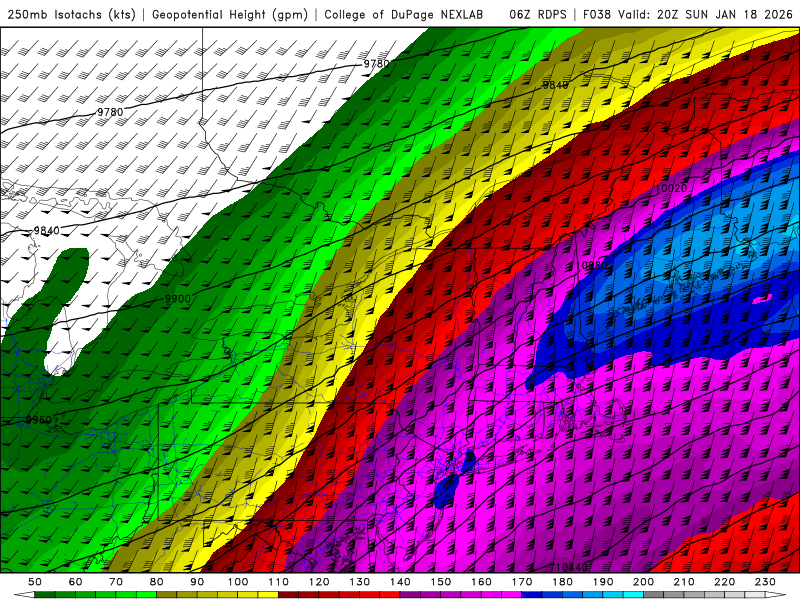Screen dimensions: 800x600
Task: Click the "250mb Isotachs (kts)" title text
Action: tap(71, 14)
